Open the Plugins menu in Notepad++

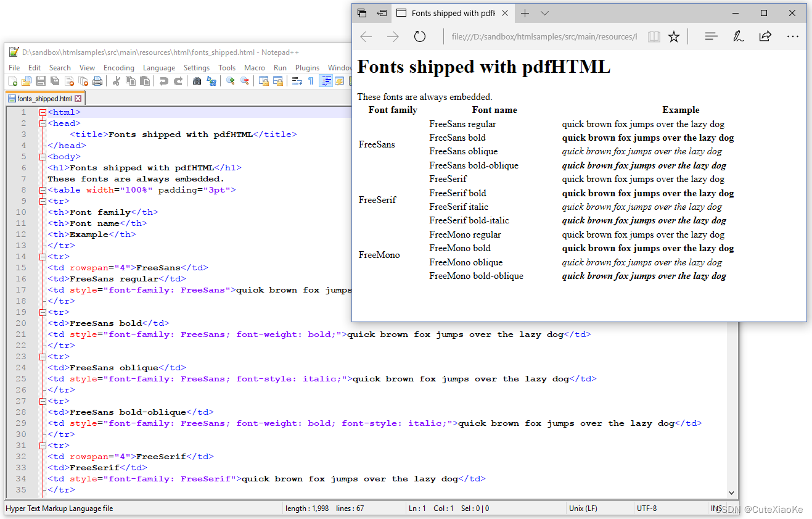pyautogui.click(x=307, y=68)
